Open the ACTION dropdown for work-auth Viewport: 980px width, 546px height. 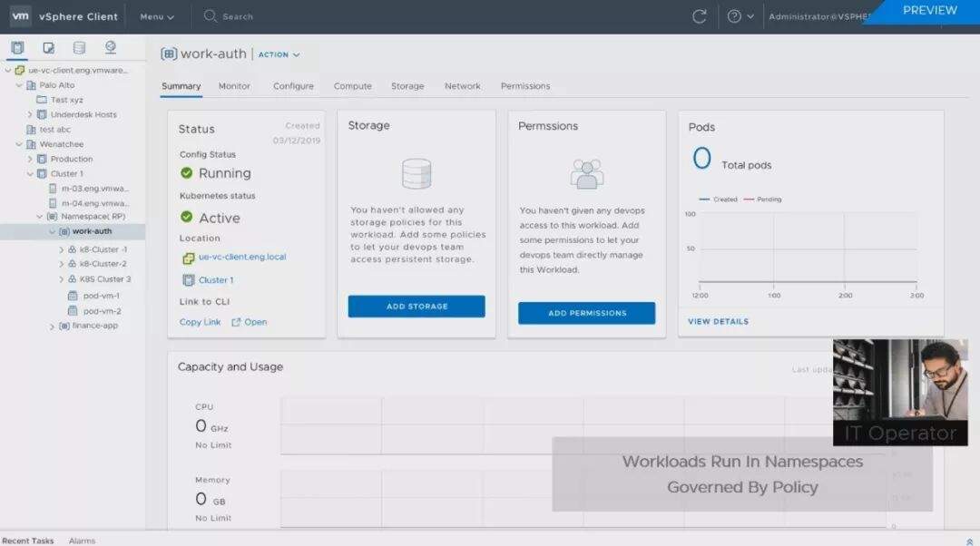pyautogui.click(x=279, y=54)
